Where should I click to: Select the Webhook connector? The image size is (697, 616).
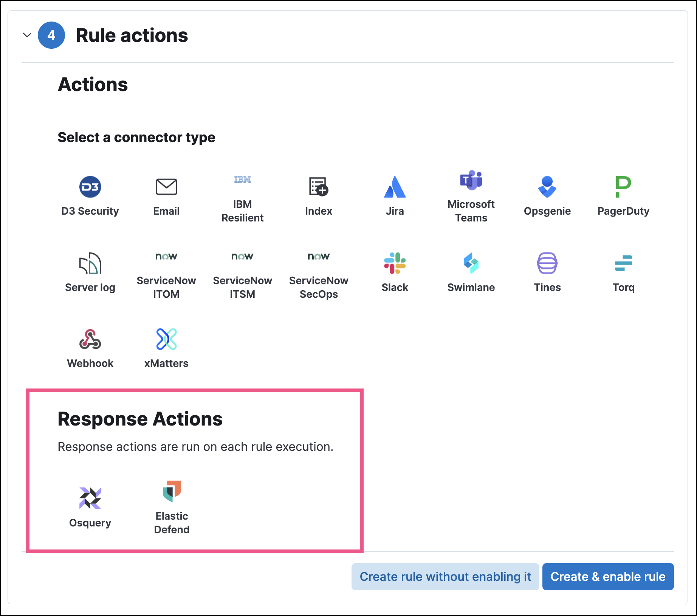pos(90,347)
